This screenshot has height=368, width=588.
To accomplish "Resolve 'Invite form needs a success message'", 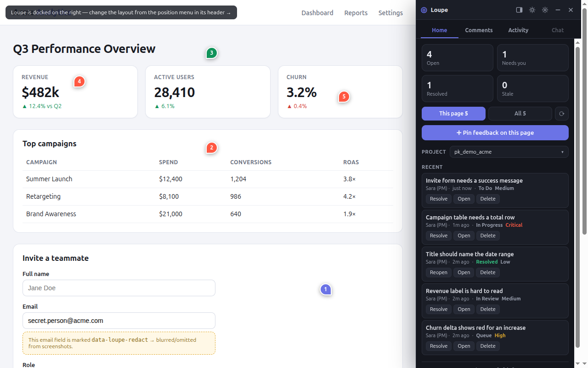I will pyautogui.click(x=439, y=199).
